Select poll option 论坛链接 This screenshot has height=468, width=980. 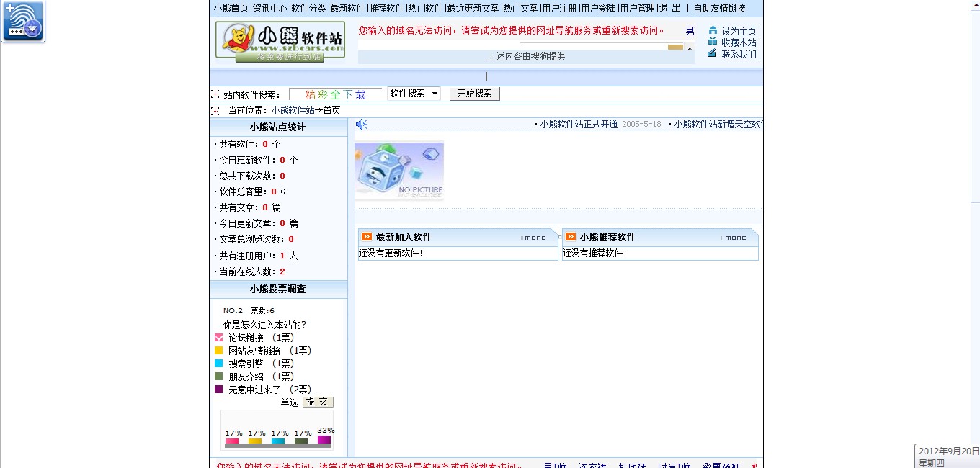219,338
